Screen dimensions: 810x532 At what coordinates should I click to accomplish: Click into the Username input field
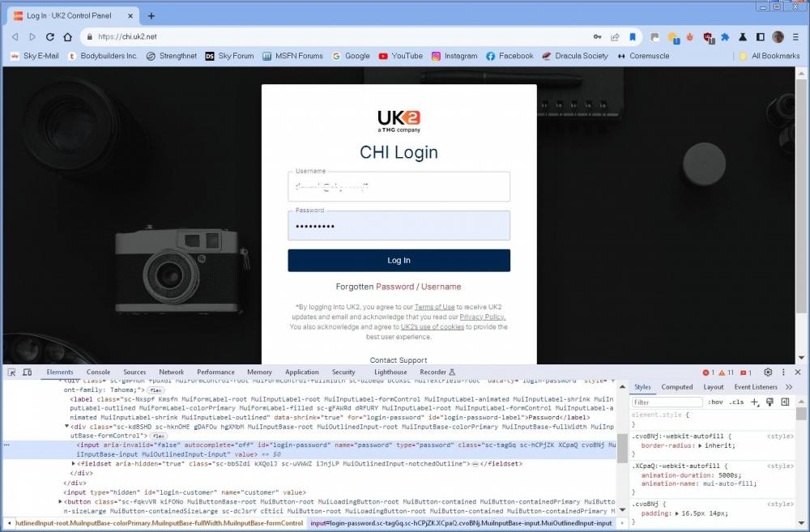(x=399, y=187)
